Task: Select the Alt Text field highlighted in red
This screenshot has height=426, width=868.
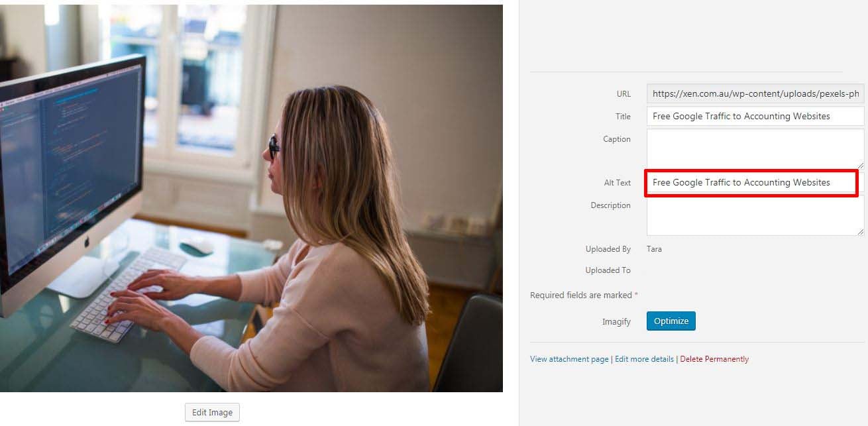Action: (x=751, y=182)
